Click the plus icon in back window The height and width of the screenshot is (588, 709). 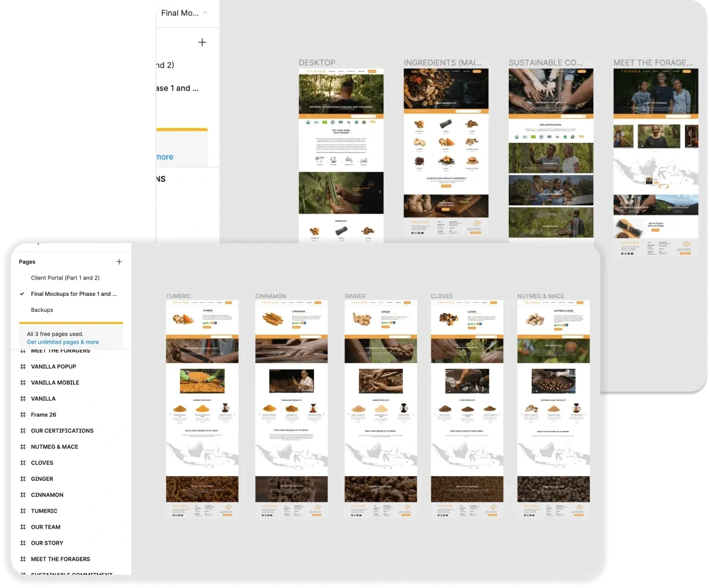(x=202, y=42)
